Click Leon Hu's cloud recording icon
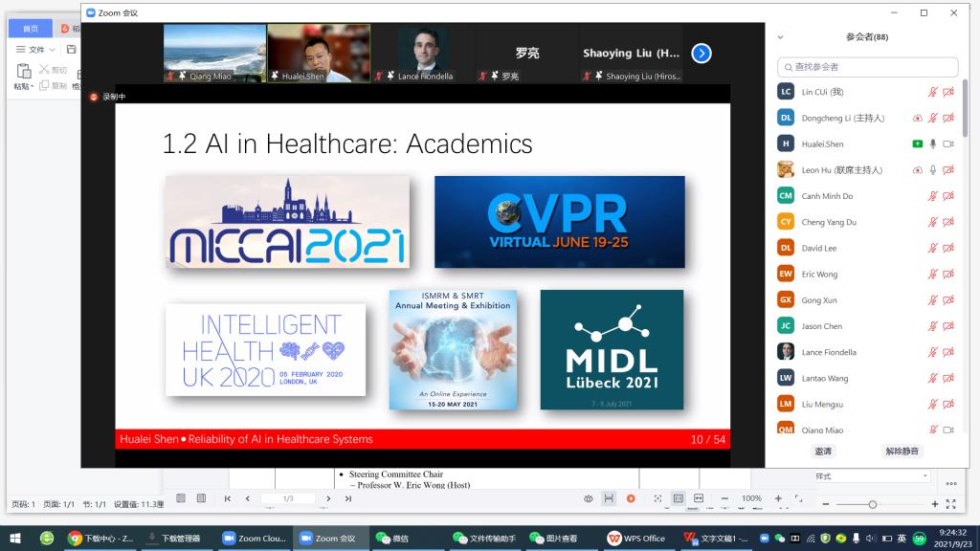The width and height of the screenshot is (980, 551). 917,170
